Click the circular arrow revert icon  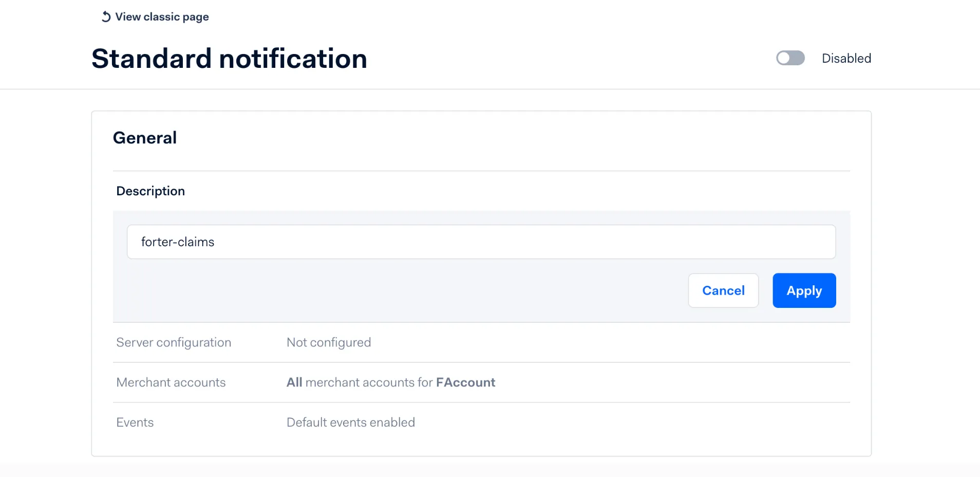click(x=106, y=17)
